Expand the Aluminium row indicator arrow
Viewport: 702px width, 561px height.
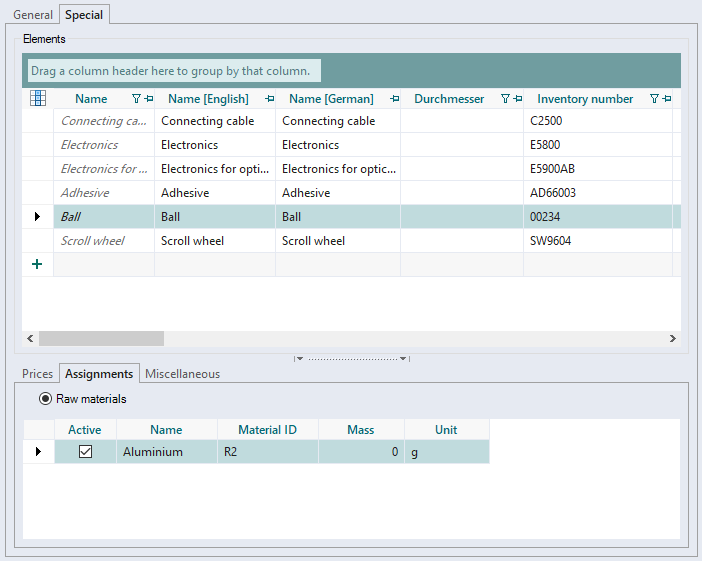(38, 452)
